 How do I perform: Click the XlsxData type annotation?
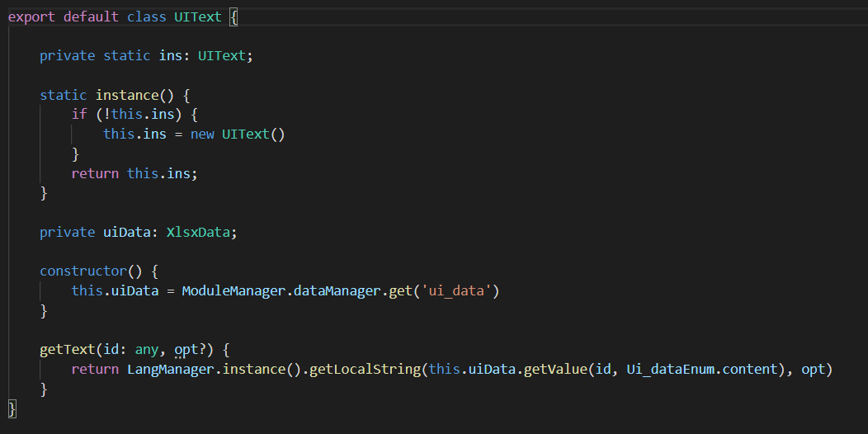[x=198, y=232]
